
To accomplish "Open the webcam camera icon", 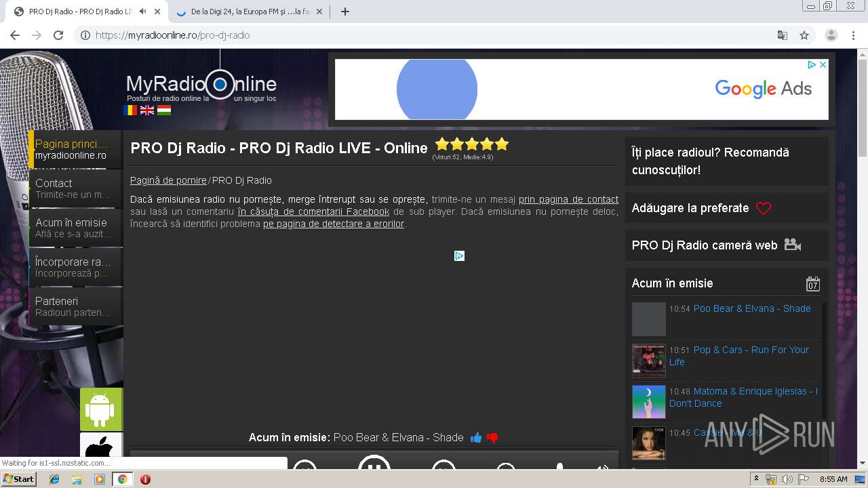I will [x=793, y=245].
